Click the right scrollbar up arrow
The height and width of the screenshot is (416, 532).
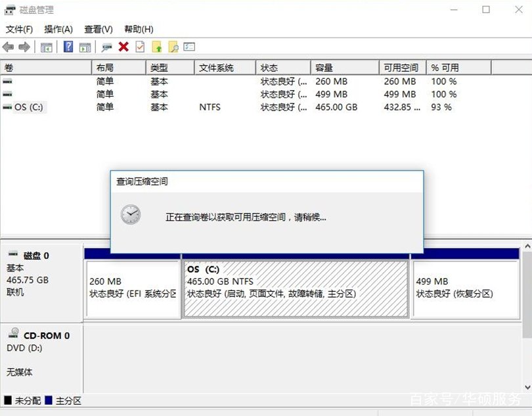tap(527, 246)
